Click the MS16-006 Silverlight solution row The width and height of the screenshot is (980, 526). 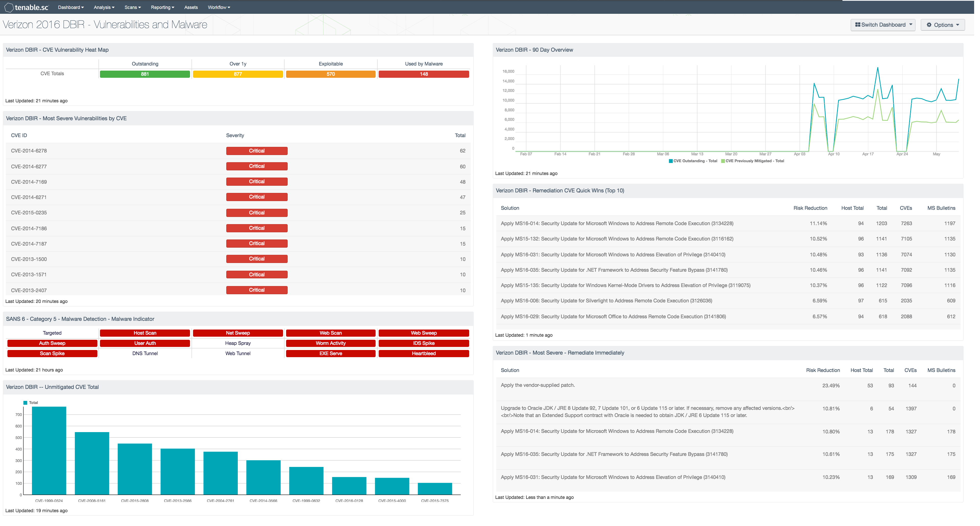coord(728,301)
